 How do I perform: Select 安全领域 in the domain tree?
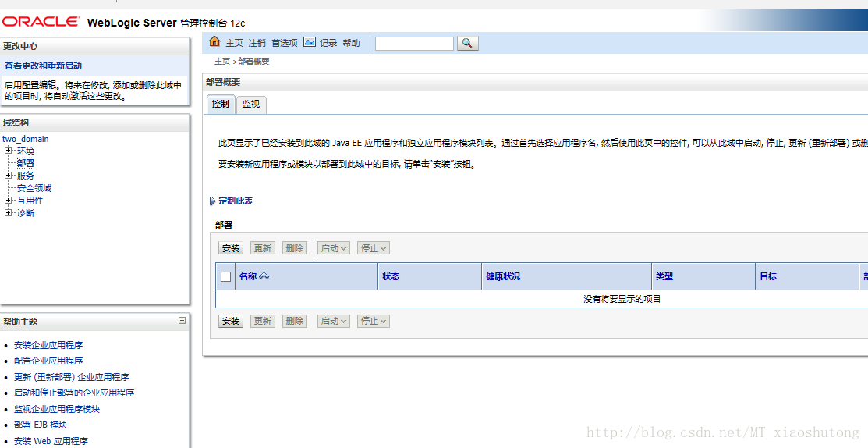pyautogui.click(x=34, y=188)
